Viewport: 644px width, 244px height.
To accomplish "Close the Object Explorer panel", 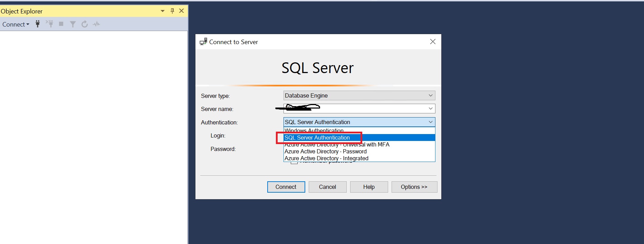I will (181, 11).
